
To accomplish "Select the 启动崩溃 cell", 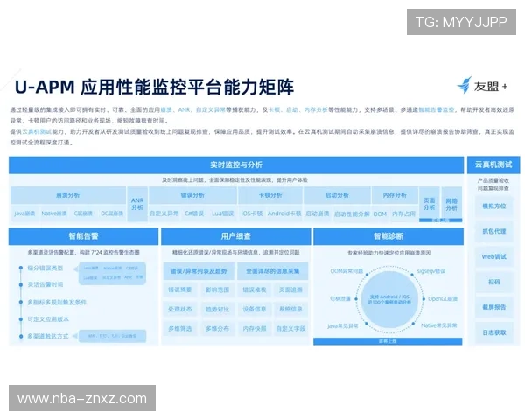I will (318, 213).
